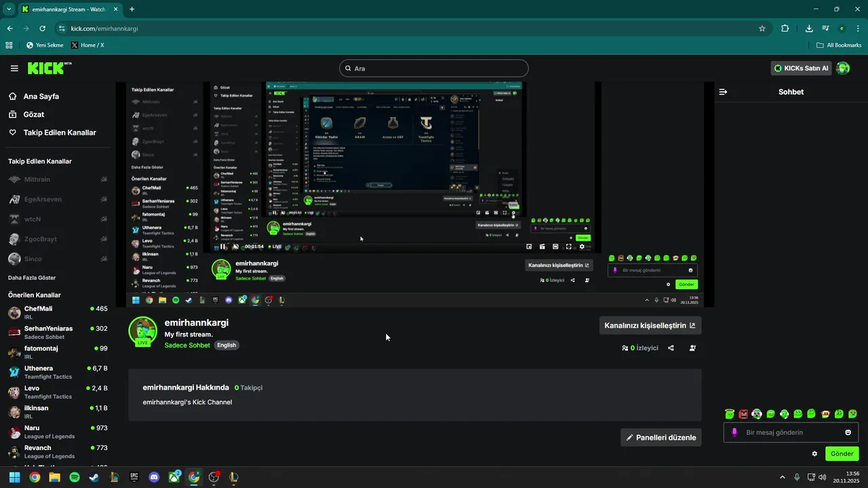Reload the kick.com page
This screenshot has width=868, height=488.
tap(43, 28)
